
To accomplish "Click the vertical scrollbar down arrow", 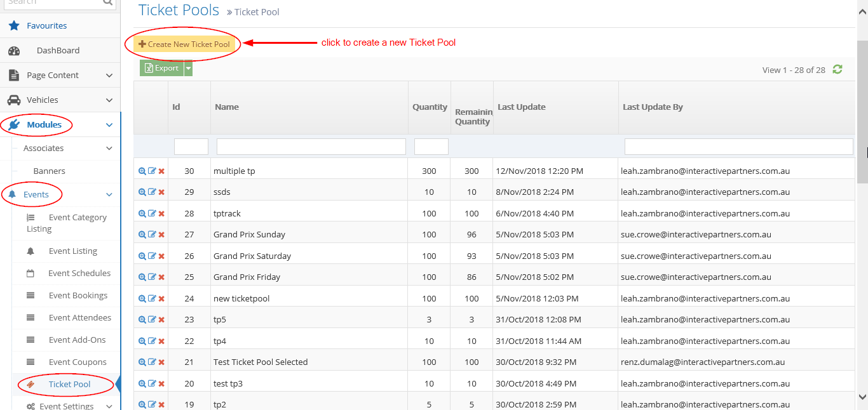I will 862,397.
